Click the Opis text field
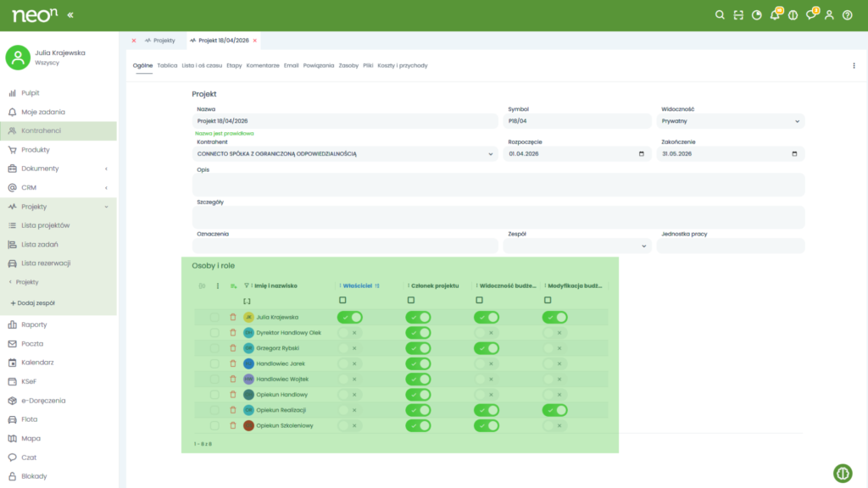The height and width of the screenshot is (488, 868). (498, 185)
